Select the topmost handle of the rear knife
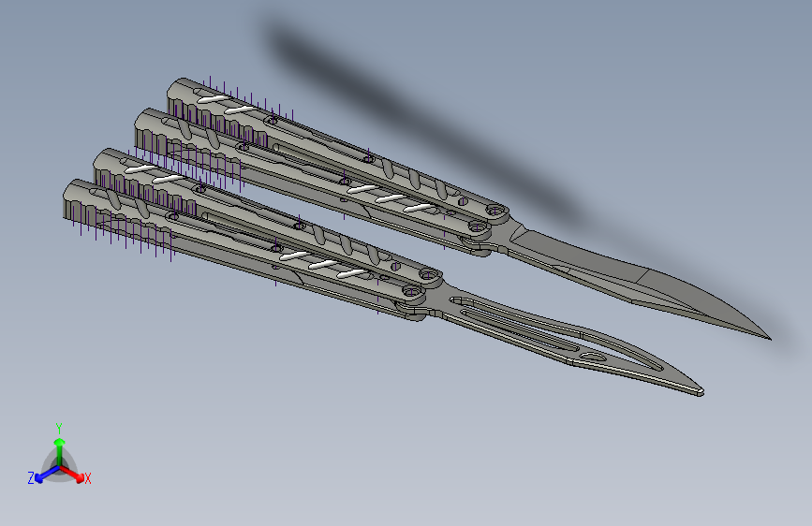This screenshot has height=526, width=812. tap(336, 148)
